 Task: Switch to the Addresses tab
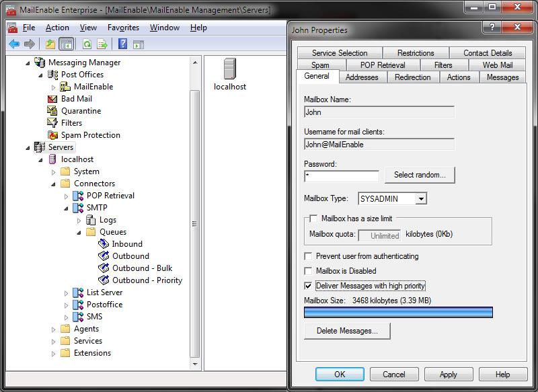[x=362, y=77]
